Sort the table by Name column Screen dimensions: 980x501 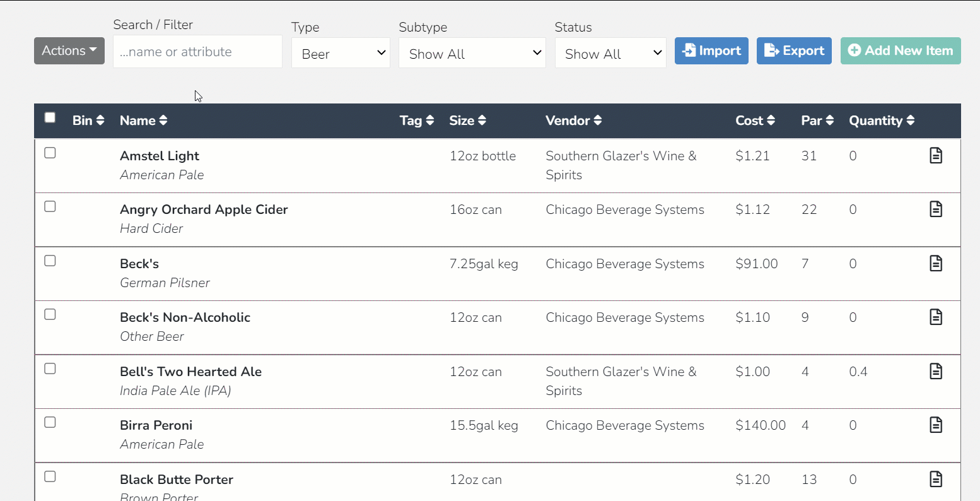(144, 121)
